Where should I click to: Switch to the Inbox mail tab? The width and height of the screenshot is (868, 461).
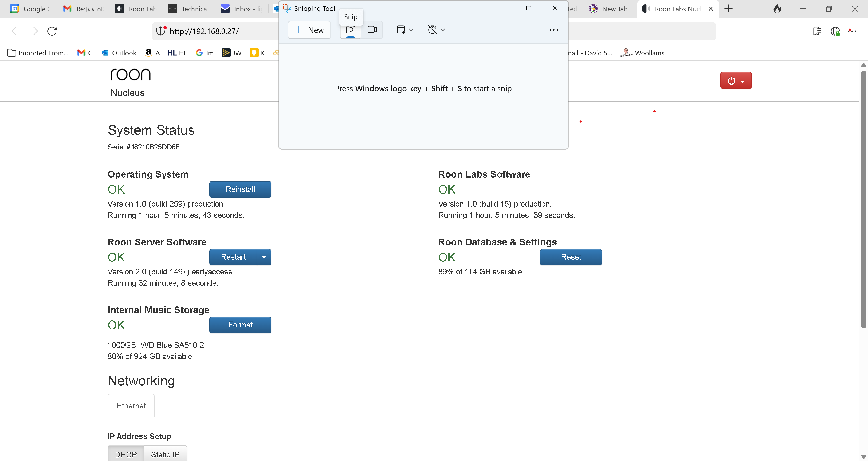[242, 9]
